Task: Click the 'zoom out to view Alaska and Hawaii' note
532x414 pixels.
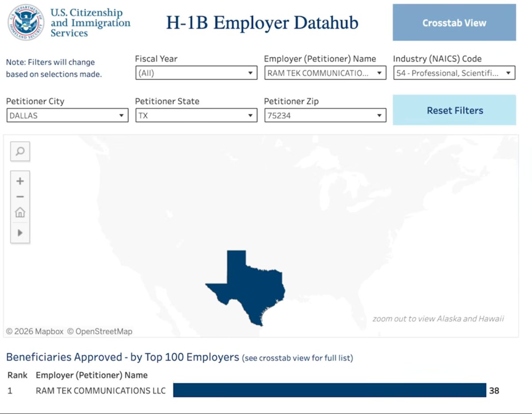Action: click(x=438, y=318)
